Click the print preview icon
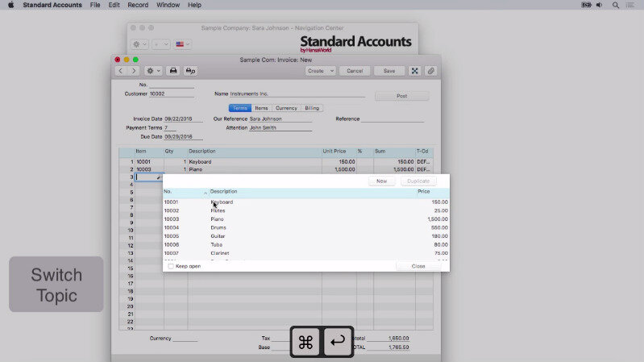This screenshot has height=362, width=644. [190, 71]
